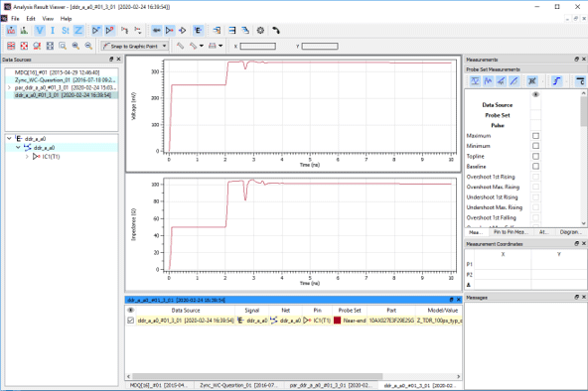Uncheck the ddr_a_a0 data source row checkbox
This screenshot has height=391, width=588.
pyautogui.click(x=130, y=321)
